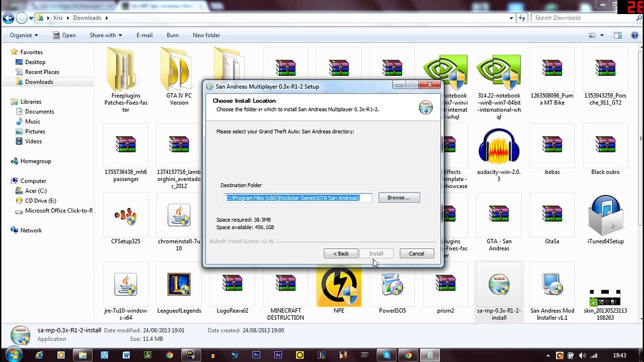Click the Destination Folder path field
The width and height of the screenshot is (644, 362).
(298, 198)
